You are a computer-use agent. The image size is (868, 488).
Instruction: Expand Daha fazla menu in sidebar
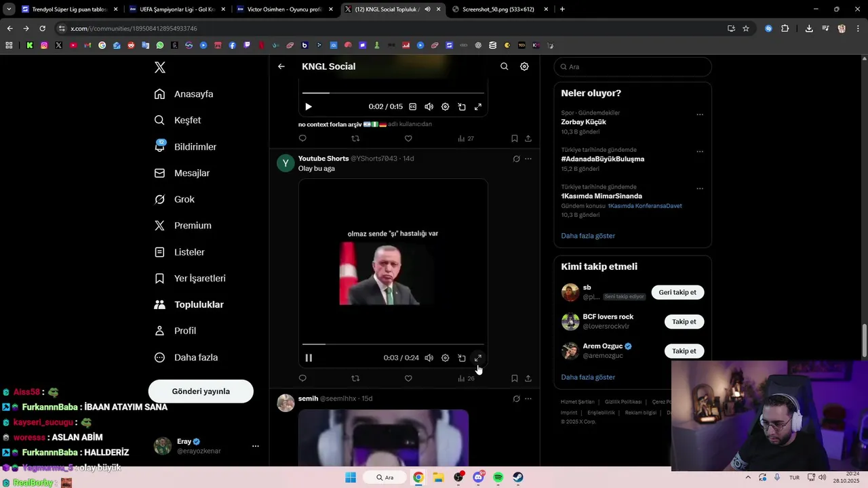point(186,357)
